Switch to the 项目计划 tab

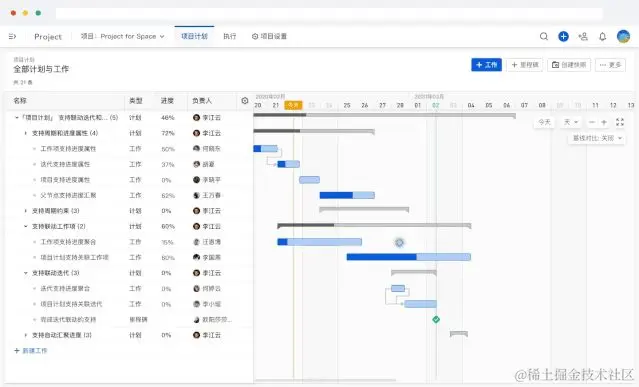coord(194,36)
